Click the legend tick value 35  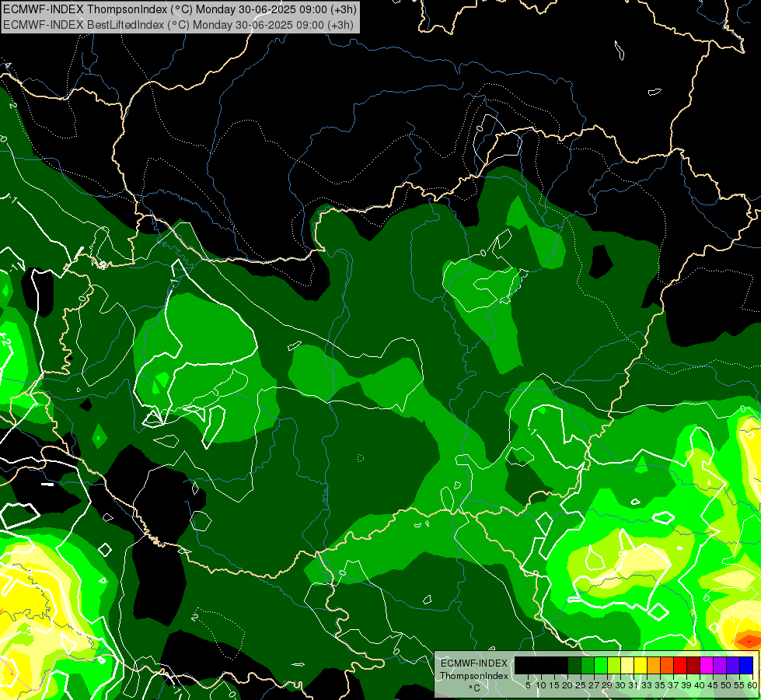(x=661, y=685)
